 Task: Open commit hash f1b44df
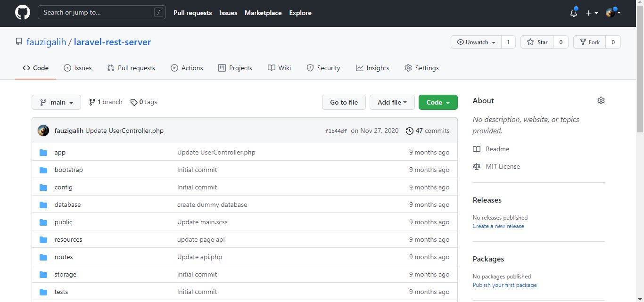coord(336,131)
